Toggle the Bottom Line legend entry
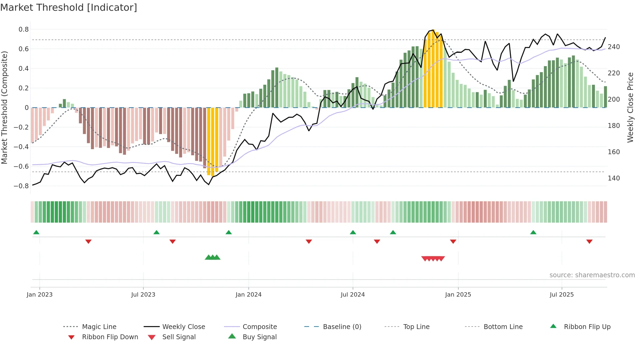 click(x=494, y=327)
